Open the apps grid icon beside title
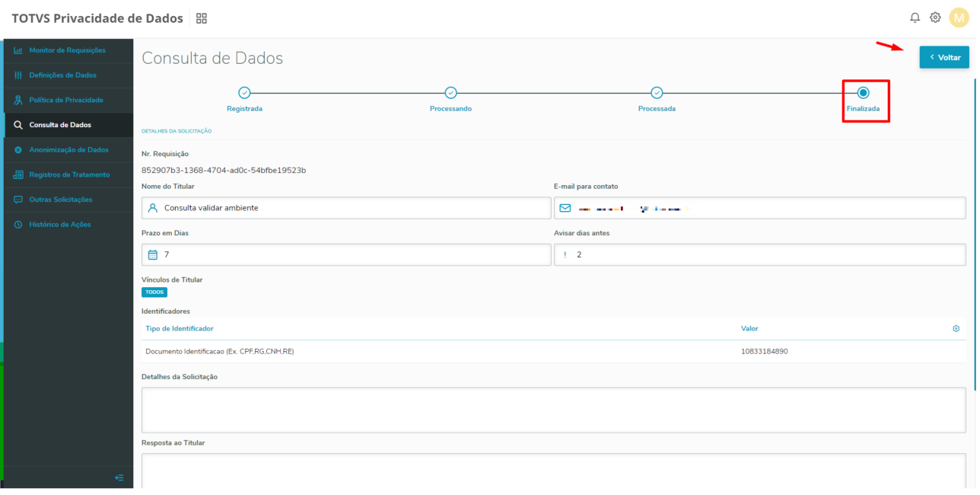 pyautogui.click(x=202, y=18)
